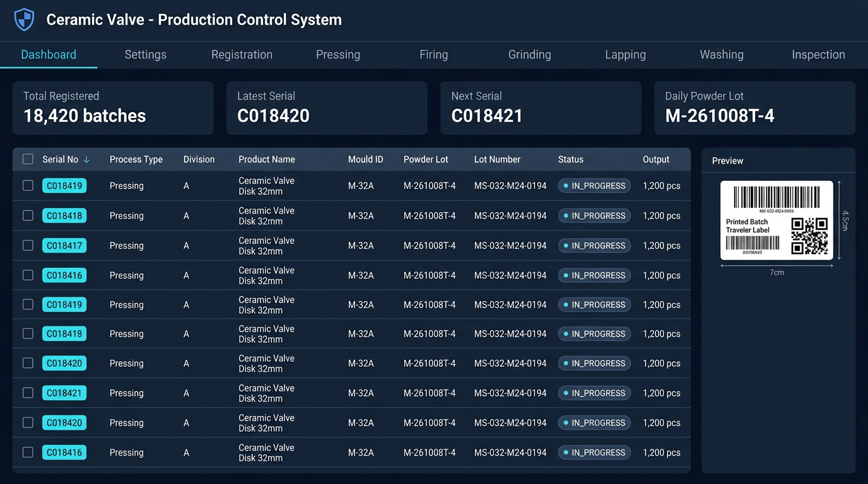Click the shield logo icon in the header
Screen dimensions: 868x484
[25, 20]
